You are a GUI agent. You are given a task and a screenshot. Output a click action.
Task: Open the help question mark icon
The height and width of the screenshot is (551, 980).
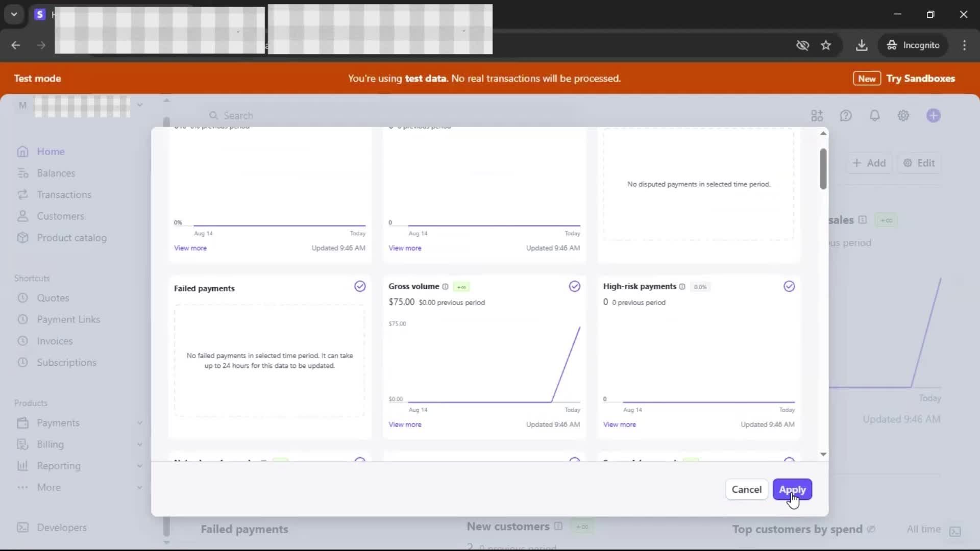coord(846,116)
